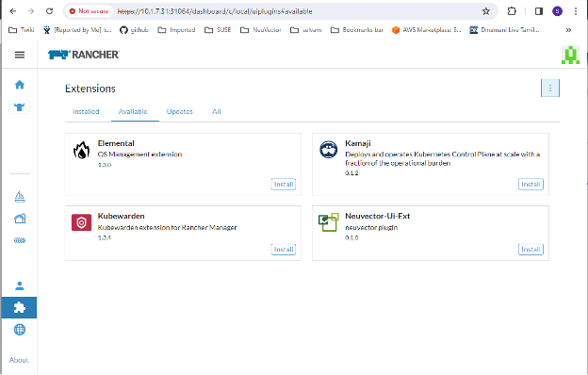Click the Rancher logo
The image size is (588, 375).
pos(83,55)
